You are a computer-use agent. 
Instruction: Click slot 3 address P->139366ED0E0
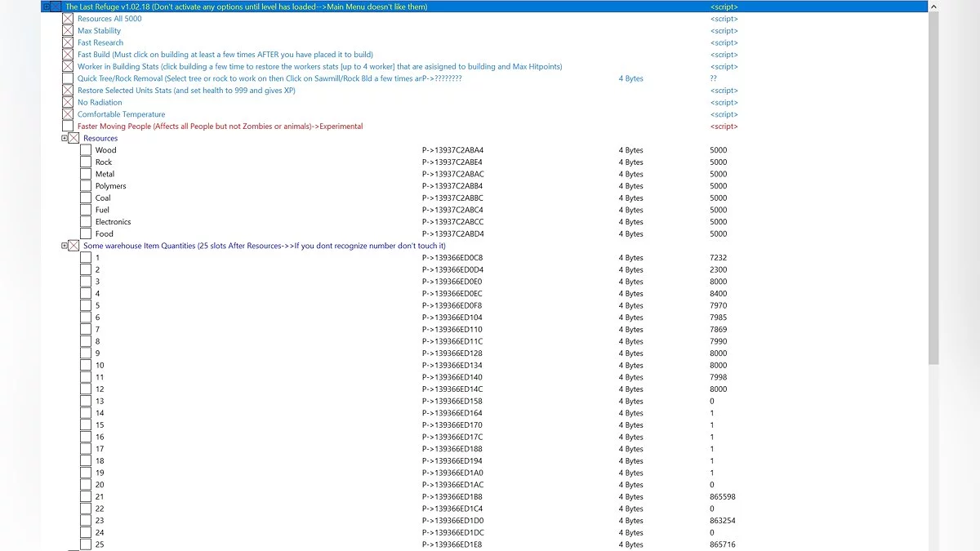(x=452, y=282)
